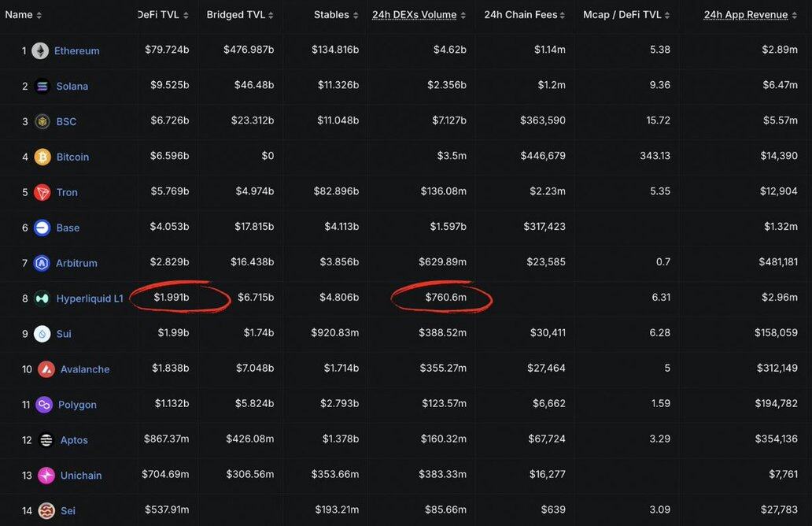Click the BSC chain logo icon
The width and height of the screenshot is (812, 526).
pos(42,121)
